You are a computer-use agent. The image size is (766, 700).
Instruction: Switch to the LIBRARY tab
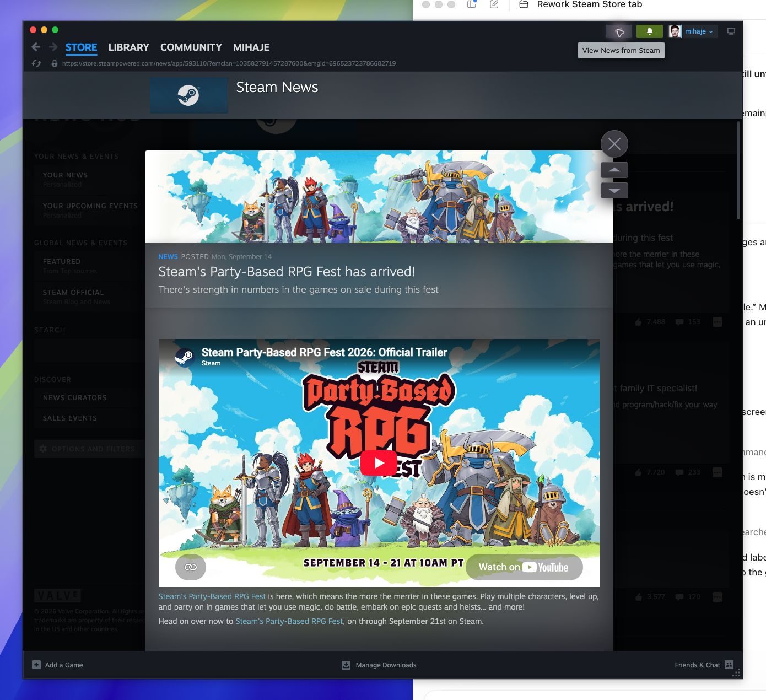[129, 47]
